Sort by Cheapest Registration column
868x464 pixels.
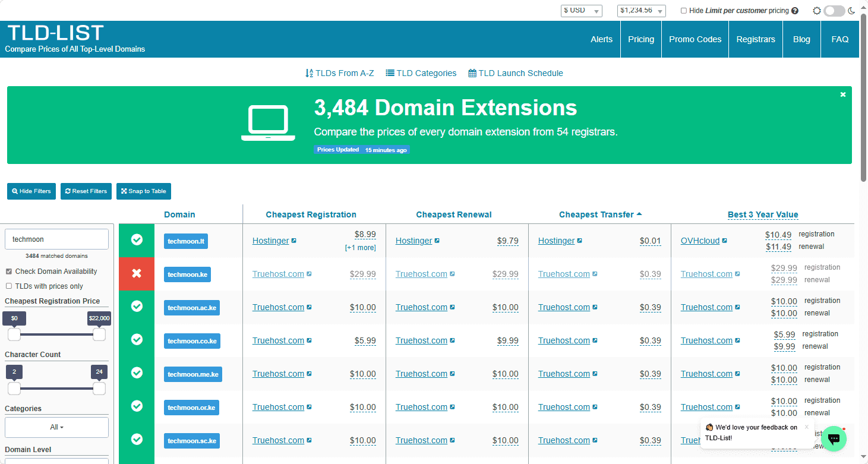311,214
